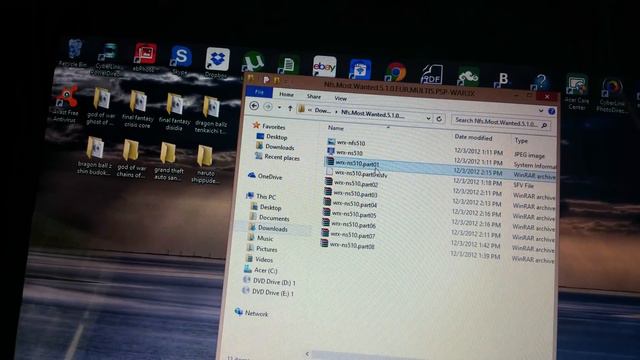Image resolution: width=640 pixels, height=360 pixels.
Task: Open the Avast Free Antivirus shortcut
Action: [67, 104]
